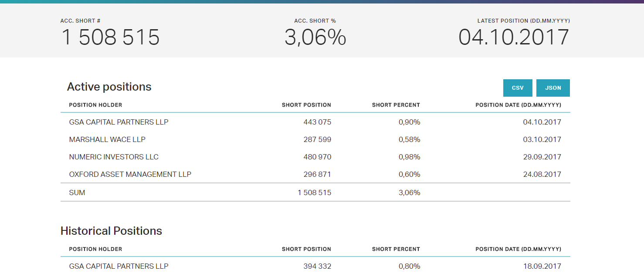Screen dimensions: 644x277
Task: Click the latest position date 04.10.2017 at top
Action: [514, 37]
